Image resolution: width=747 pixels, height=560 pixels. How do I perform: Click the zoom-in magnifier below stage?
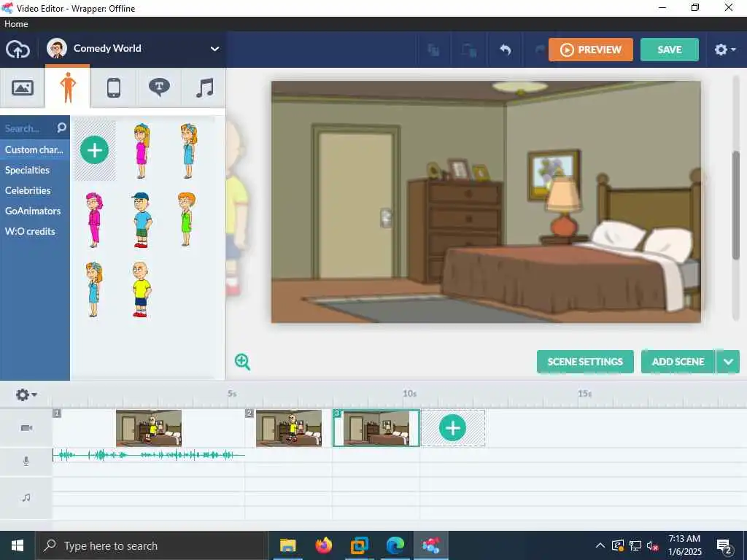(242, 362)
